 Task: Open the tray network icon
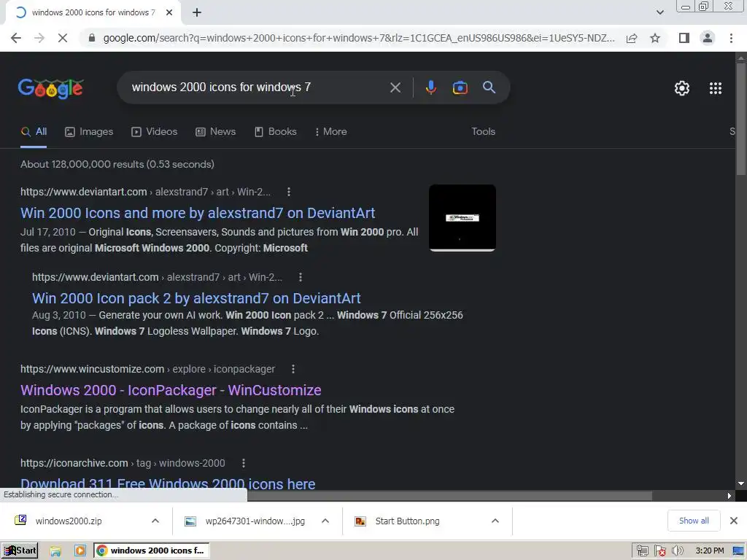pyautogui.click(x=642, y=551)
